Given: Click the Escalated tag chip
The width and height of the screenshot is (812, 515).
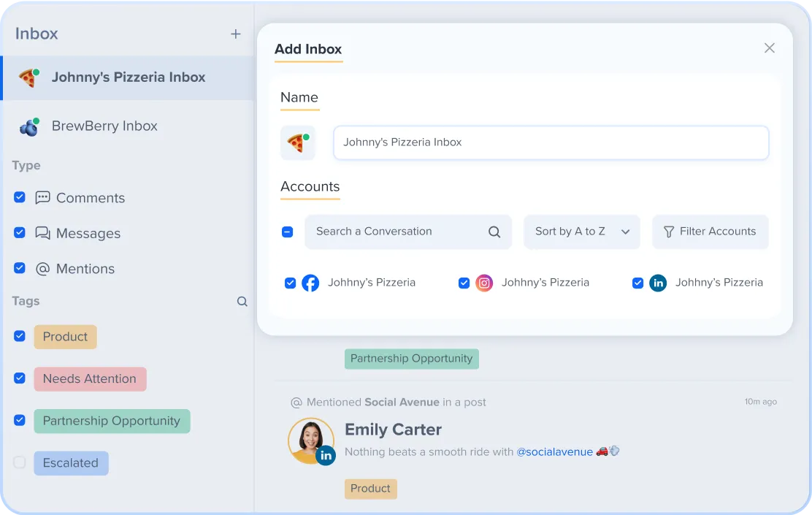Looking at the screenshot, I should [x=71, y=462].
